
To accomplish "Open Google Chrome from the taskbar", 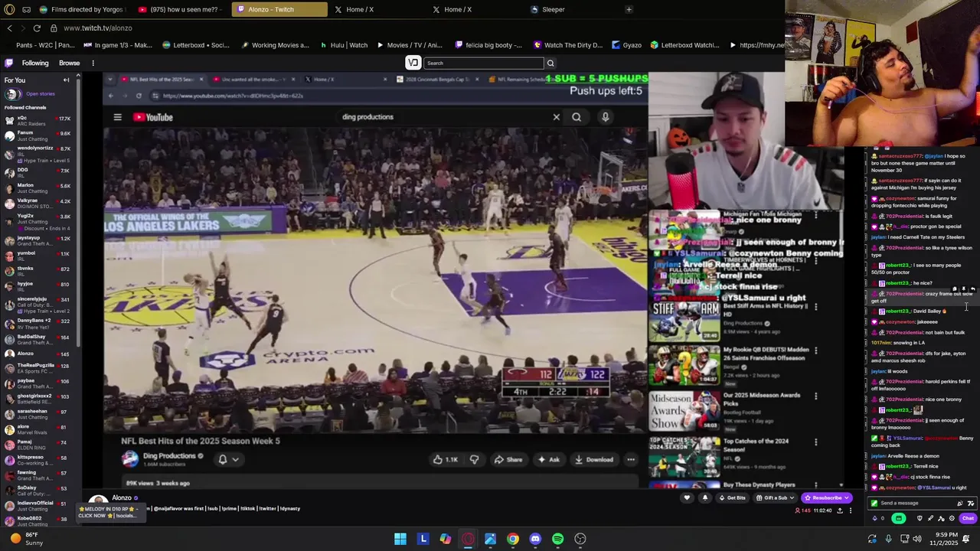I will 513,539.
